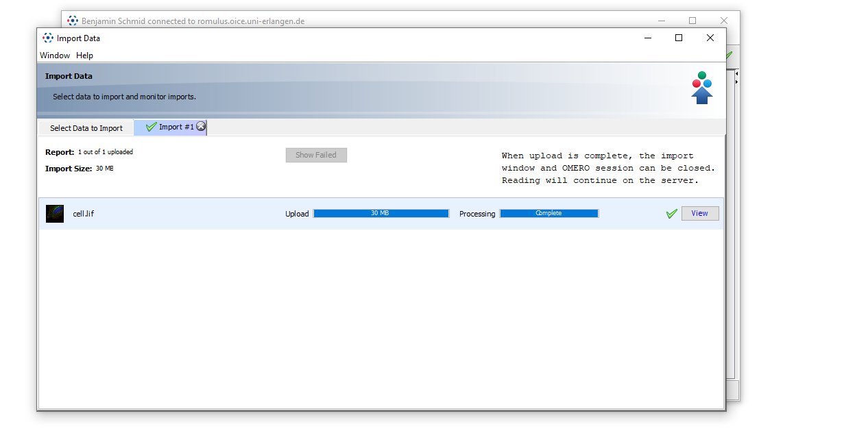Click the OMERO icon of the background window
This screenshot has height=431, width=868.
(x=73, y=21)
